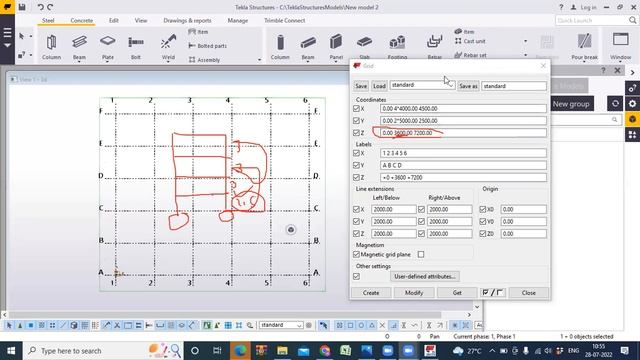Expand the steel ribbon section arrow after Assembly

tap(259, 60)
